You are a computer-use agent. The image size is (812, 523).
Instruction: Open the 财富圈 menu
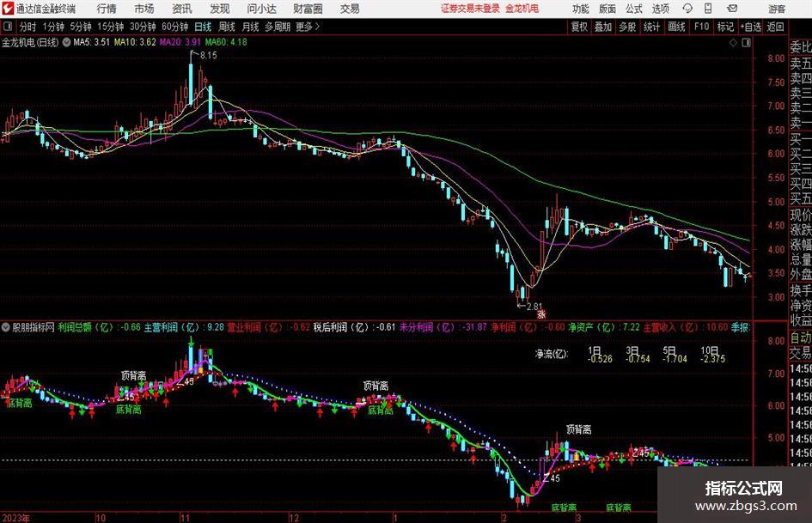click(308, 9)
